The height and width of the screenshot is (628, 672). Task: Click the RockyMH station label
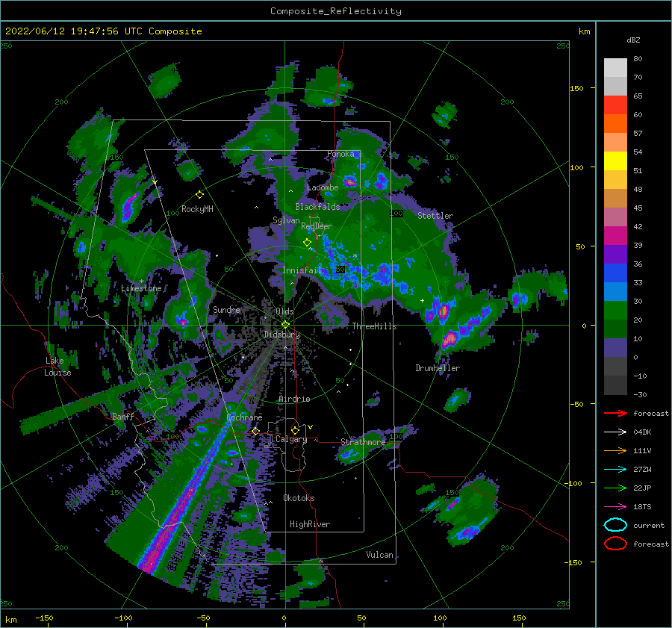[x=197, y=209]
